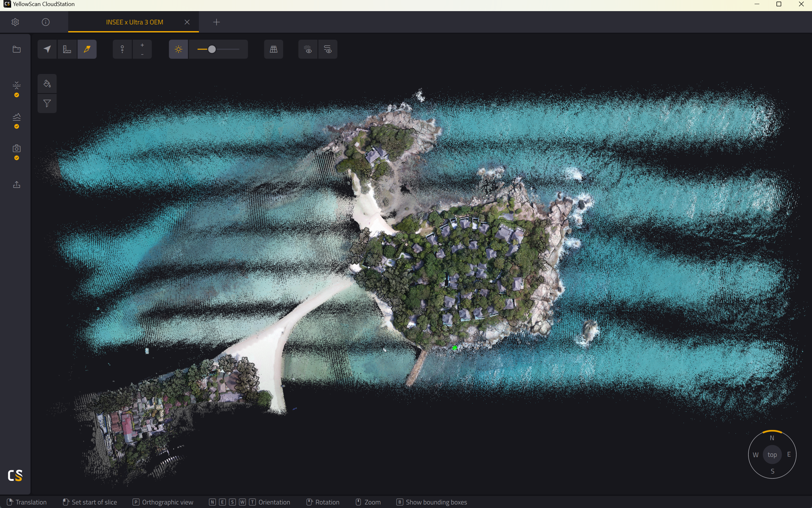The width and height of the screenshot is (812, 508).
Task: Select the highlighted pencil selection tool
Action: pyautogui.click(x=87, y=50)
